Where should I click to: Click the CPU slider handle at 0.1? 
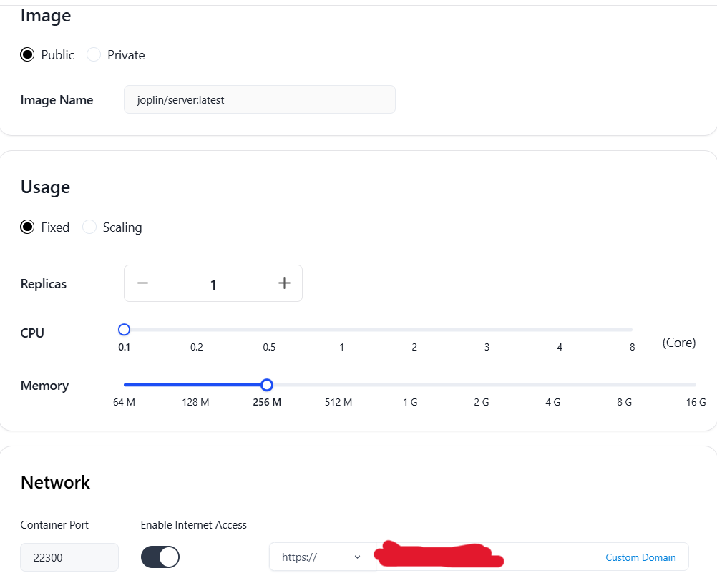[x=124, y=330]
